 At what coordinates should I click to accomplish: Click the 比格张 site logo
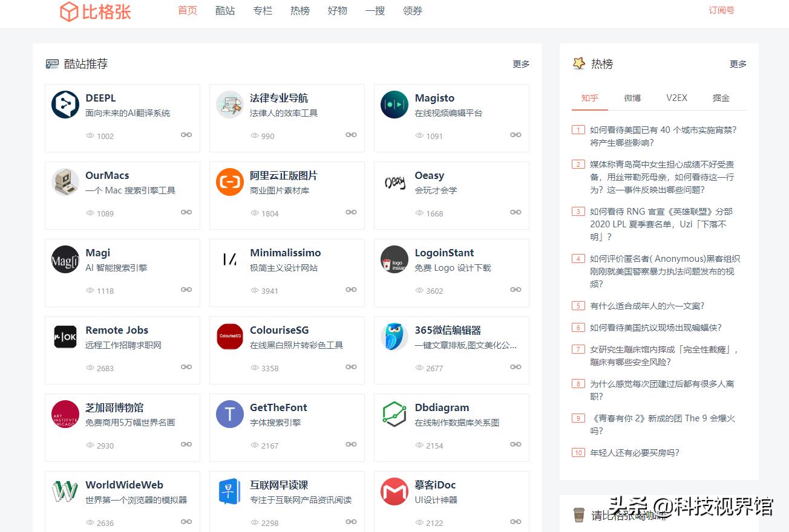click(94, 11)
